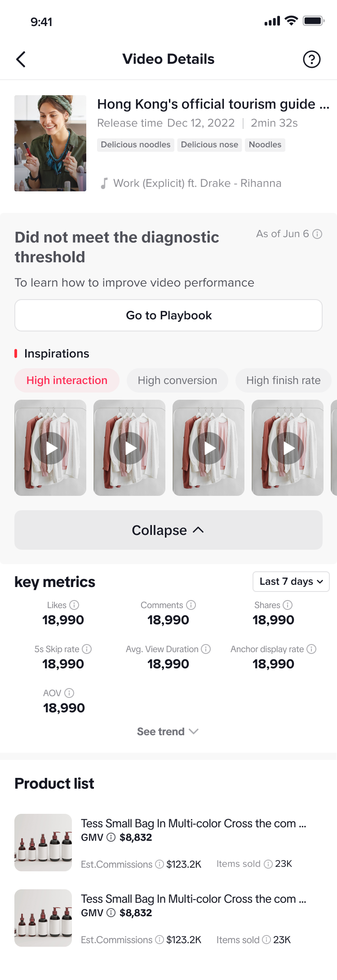The image size is (337, 980).
Task: Select the High interaction tab
Action: [x=67, y=380]
